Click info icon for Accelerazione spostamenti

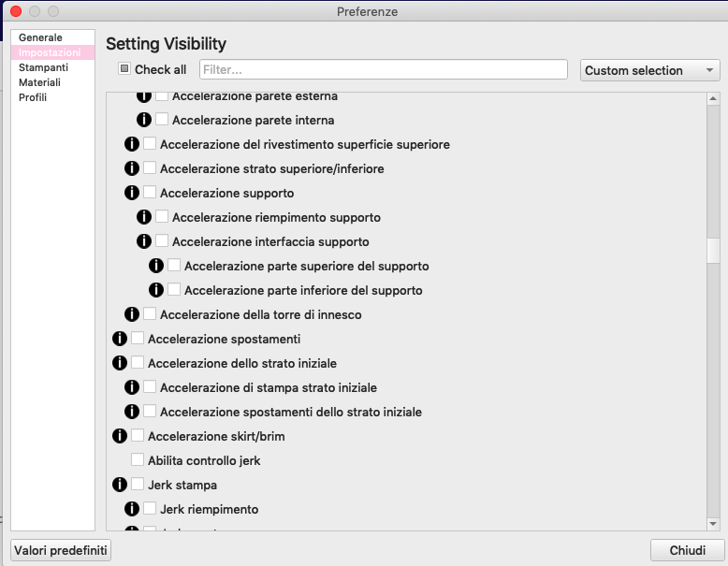point(120,338)
